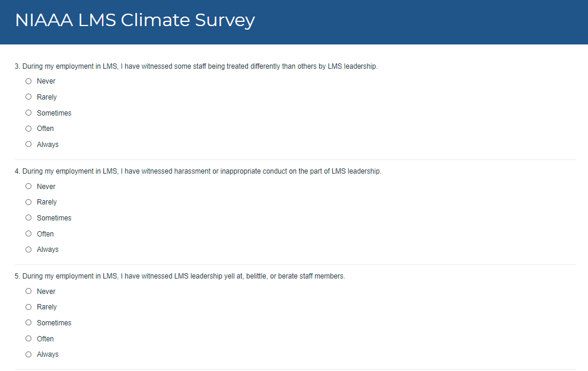Select Never for question 3 differential treatment

pyautogui.click(x=28, y=81)
